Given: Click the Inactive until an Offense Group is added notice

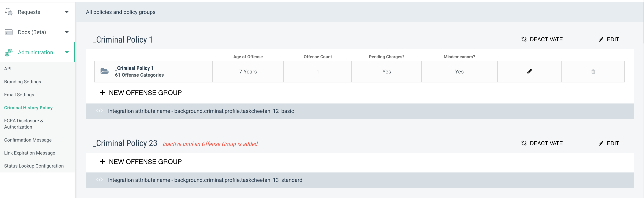Looking at the screenshot, I should [x=210, y=144].
